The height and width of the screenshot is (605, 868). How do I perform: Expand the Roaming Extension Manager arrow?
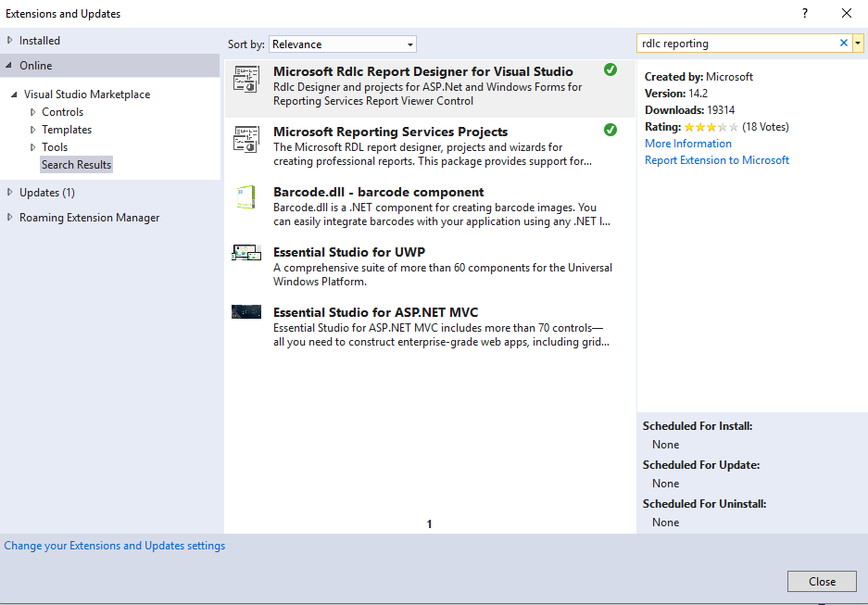coord(9,217)
